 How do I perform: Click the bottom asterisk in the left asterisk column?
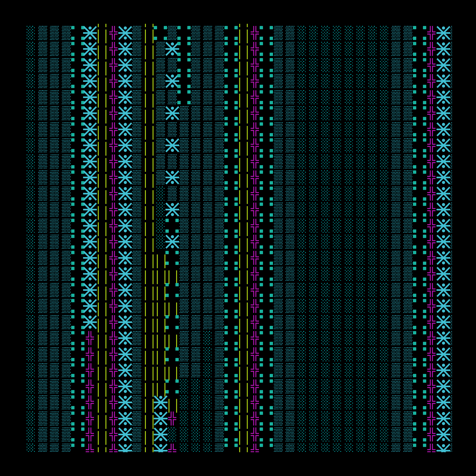90,322
